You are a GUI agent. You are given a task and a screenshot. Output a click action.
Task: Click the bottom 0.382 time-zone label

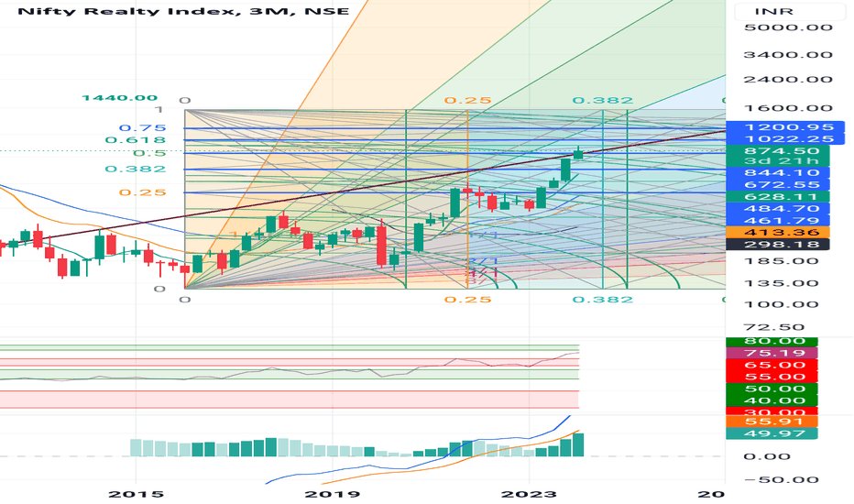tap(603, 300)
